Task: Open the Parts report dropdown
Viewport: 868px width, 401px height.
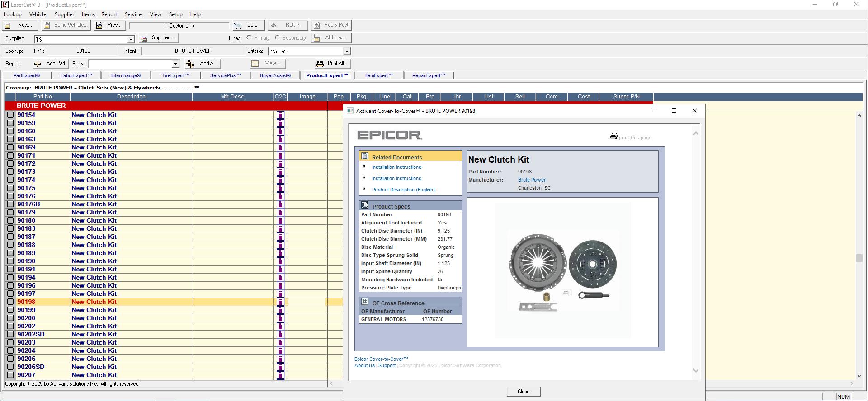Action: pos(175,64)
